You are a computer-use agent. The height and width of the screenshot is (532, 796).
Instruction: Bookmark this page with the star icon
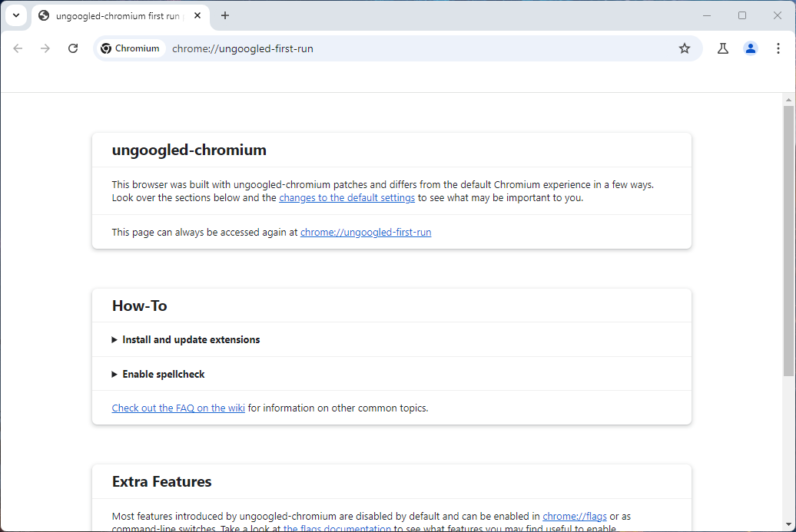click(x=685, y=48)
